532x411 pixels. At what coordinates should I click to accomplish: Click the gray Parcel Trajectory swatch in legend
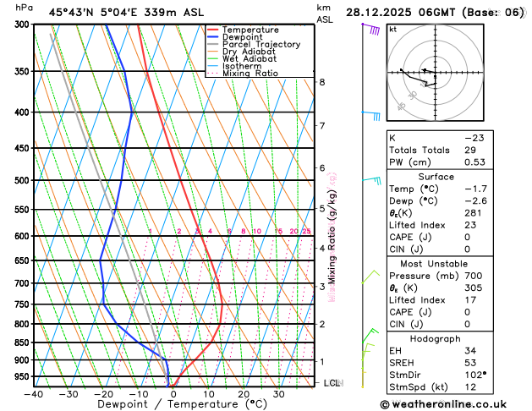213,45
